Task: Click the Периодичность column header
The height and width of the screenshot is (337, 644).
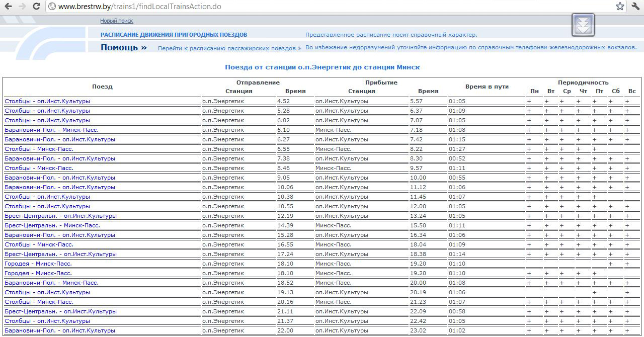Action: 583,82
